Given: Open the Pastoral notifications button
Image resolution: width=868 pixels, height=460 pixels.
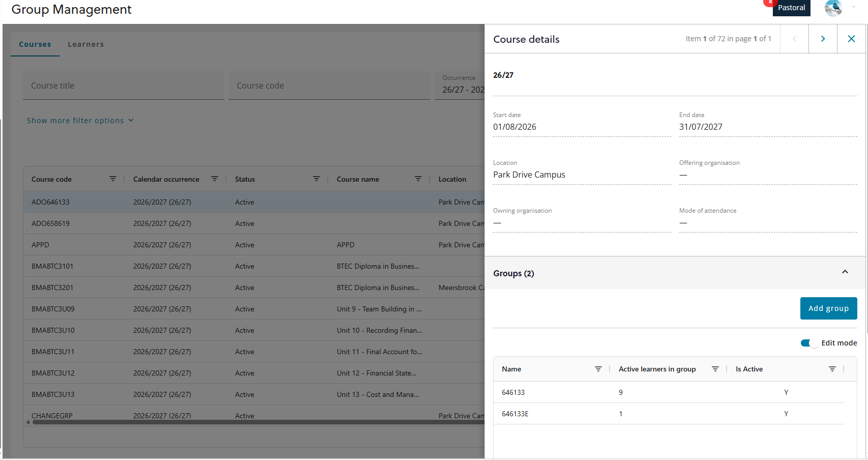Looking at the screenshot, I should [x=792, y=8].
